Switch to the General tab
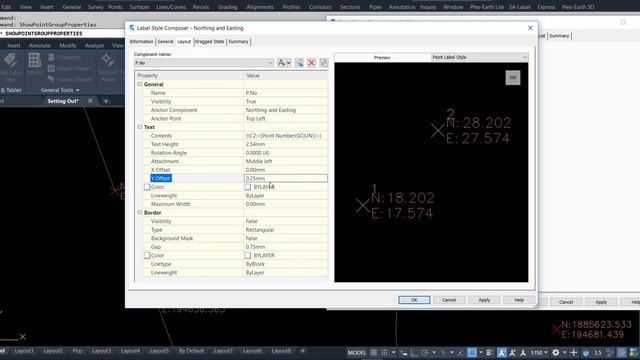Image resolution: width=640 pixels, height=360 pixels. click(x=165, y=42)
